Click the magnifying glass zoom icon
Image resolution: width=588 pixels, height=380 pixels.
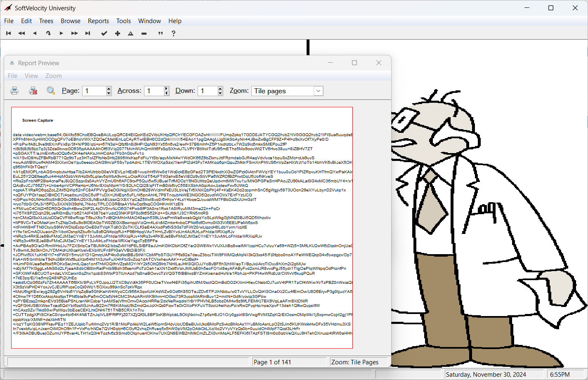point(50,91)
